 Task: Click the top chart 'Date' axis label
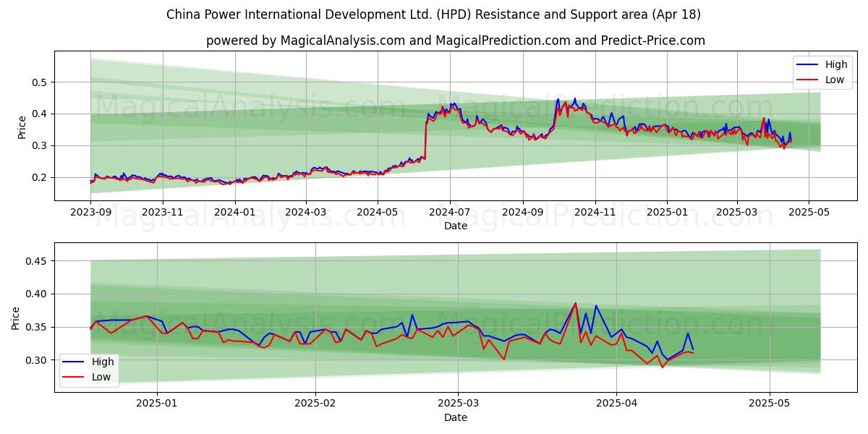click(x=456, y=226)
